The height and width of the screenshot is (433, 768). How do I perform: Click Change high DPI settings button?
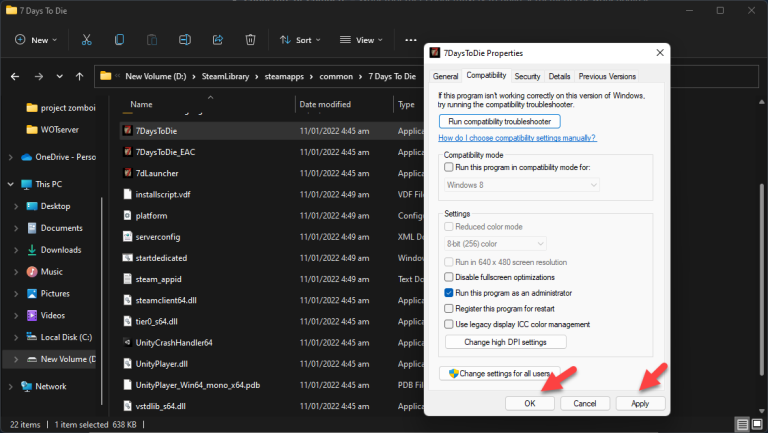505,342
